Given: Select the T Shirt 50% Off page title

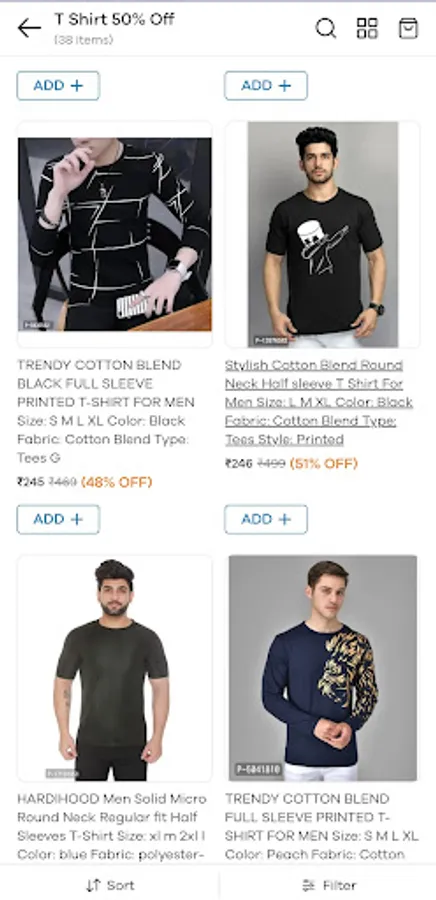Looking at the screenshot, I should point(114,20).
